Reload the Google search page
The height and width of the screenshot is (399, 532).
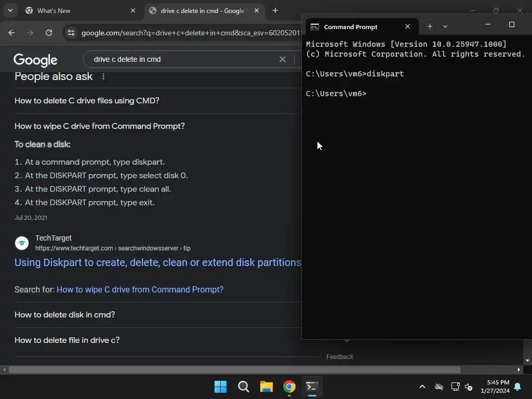click(49, 33)
